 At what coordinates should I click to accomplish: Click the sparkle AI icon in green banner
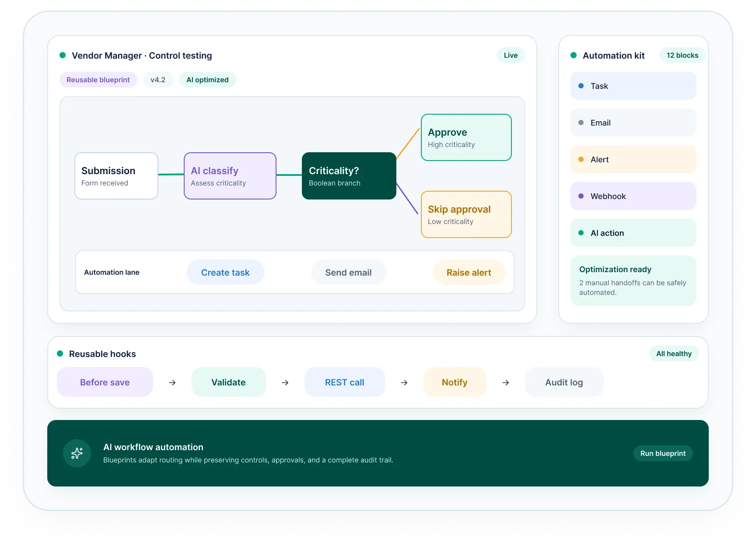77,453
